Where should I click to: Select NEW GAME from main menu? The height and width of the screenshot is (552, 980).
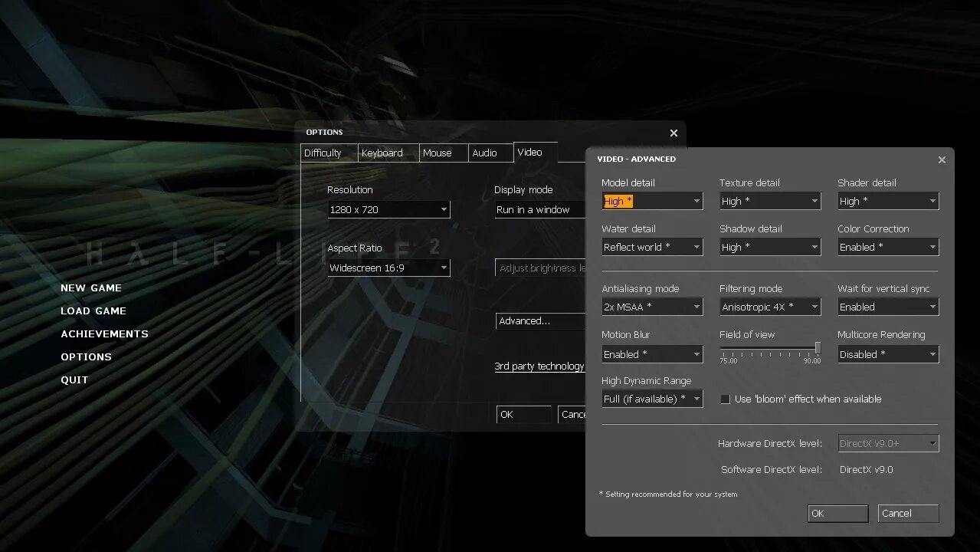(91, 288)
